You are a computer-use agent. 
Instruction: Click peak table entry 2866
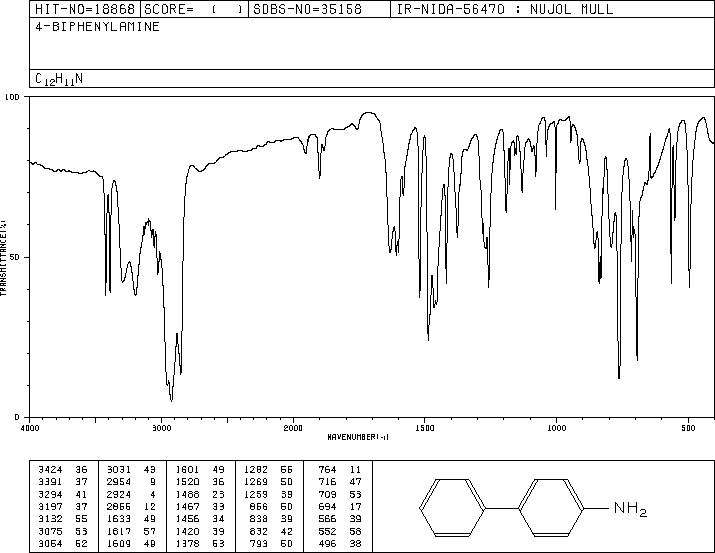[x=131, y=506]
